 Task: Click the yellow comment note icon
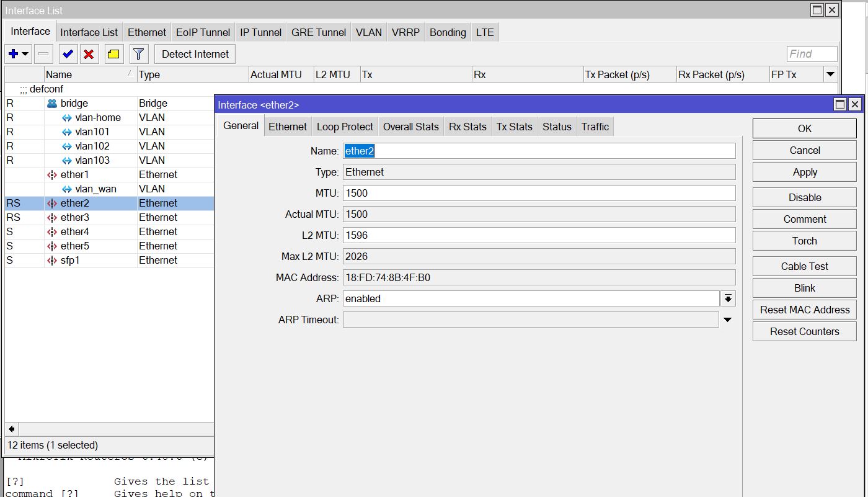113,54
